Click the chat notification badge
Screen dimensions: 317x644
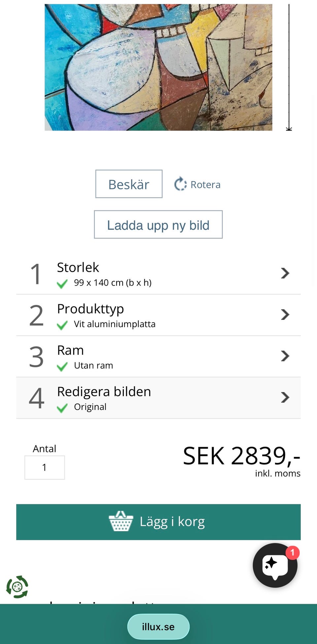(x=292, y=553)
